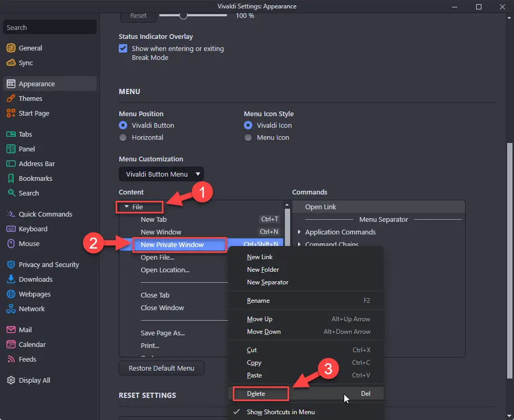This screenshot has height=420, width=514.
Task: Toggle Show when entering or exiting Break Mode
Action: (123, 48)
